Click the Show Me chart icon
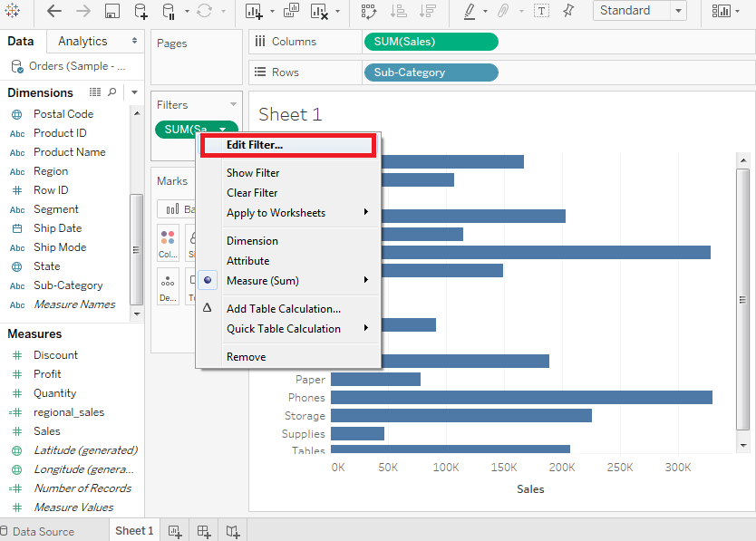This screenshot has width=756, height=541. tap(722, 11)
